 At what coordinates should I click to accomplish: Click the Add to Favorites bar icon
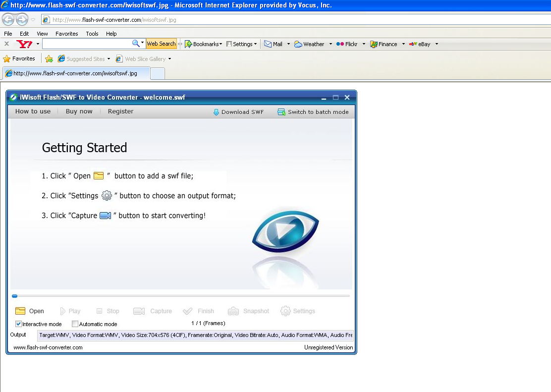tap(49, 58)
